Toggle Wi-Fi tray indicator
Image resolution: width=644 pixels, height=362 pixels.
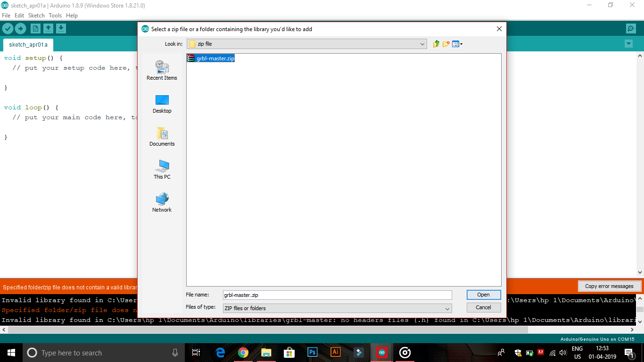click(553, 352)
